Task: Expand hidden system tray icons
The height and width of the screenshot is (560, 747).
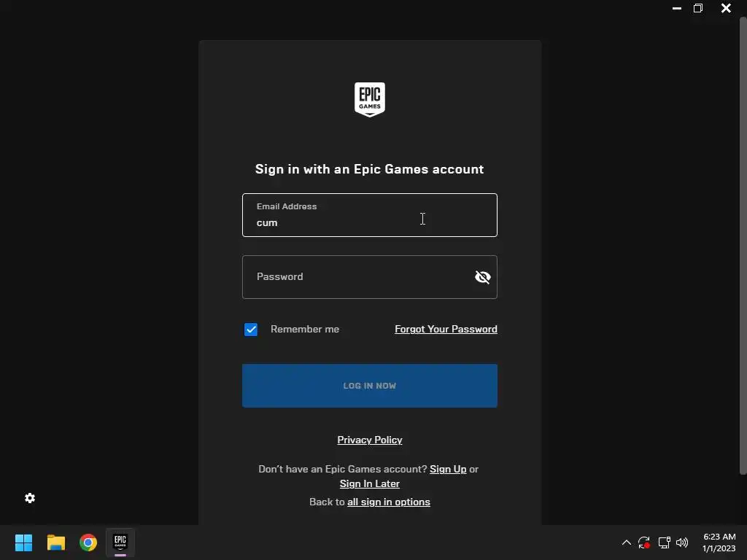Action: [x=627, y=542]
